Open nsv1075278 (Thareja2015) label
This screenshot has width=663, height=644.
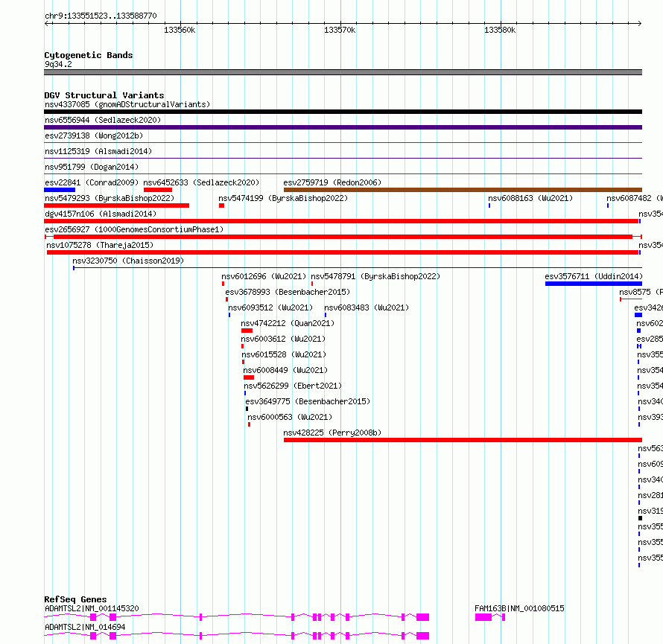[x=100, y=245]
